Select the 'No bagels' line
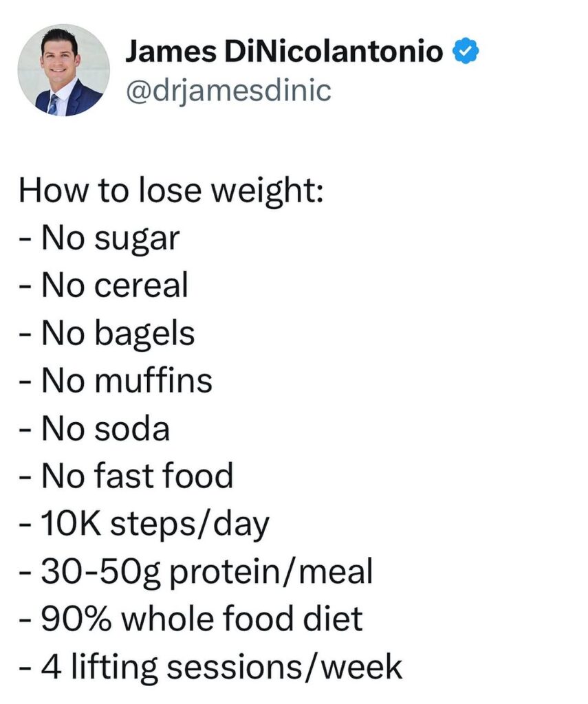Viewport: 588px width, 704px height. click(107, 334)
